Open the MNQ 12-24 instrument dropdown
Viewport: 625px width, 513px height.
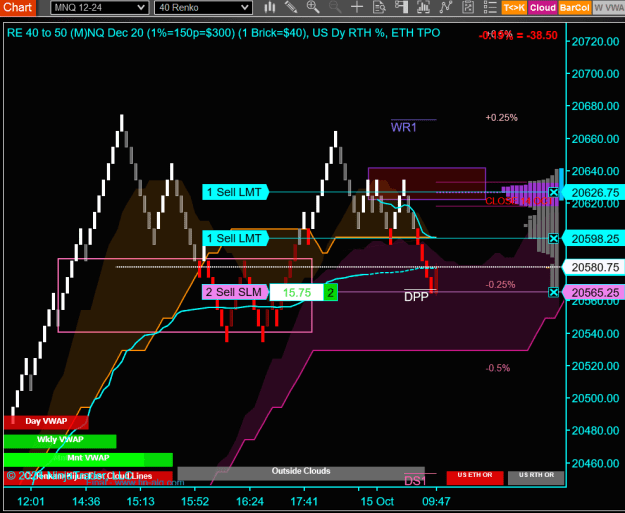(100, 8)
